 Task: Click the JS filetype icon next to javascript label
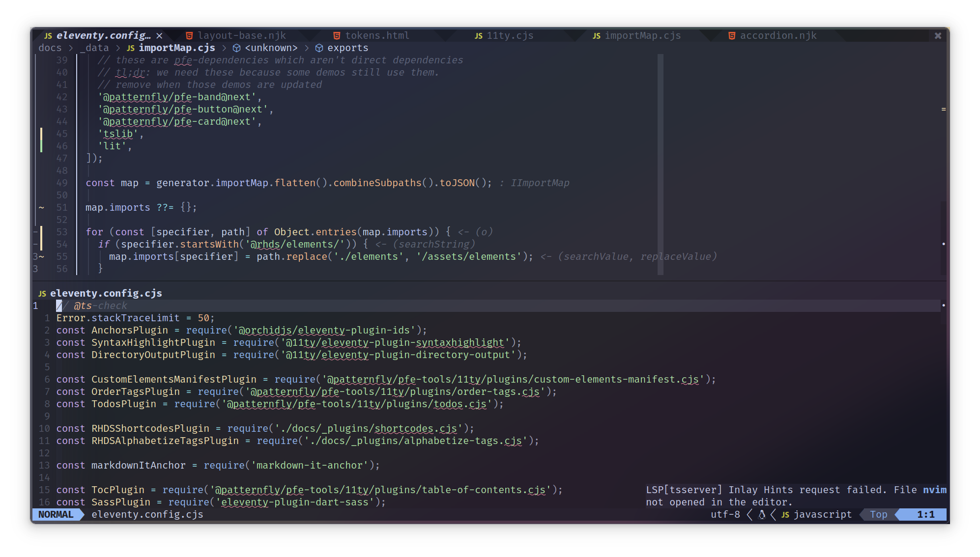pos(785,514)
